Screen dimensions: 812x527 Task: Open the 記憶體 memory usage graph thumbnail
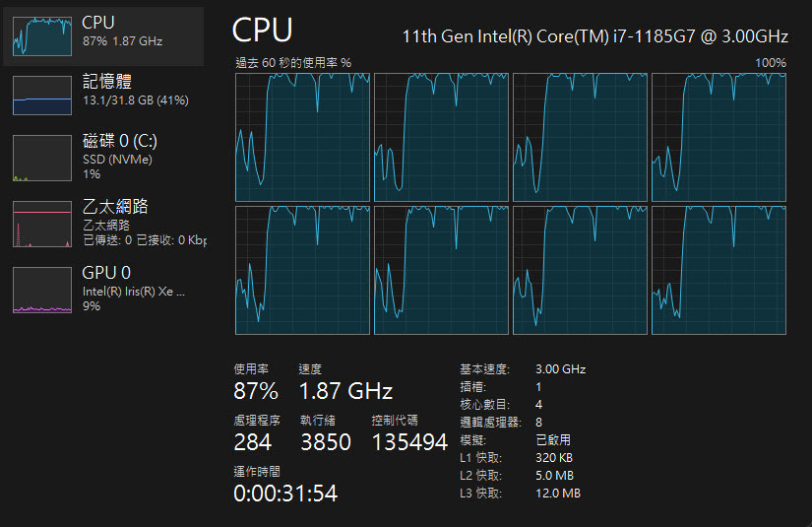point(42,96)
